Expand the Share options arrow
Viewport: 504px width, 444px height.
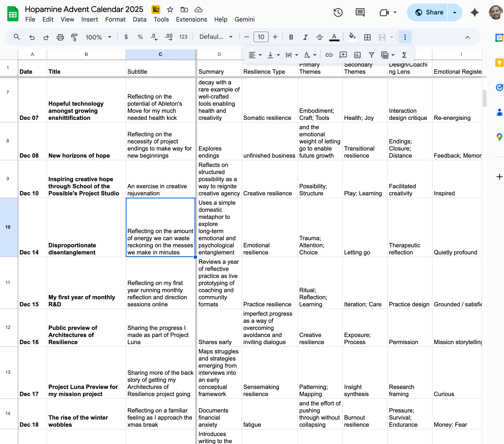pos(454,12)
